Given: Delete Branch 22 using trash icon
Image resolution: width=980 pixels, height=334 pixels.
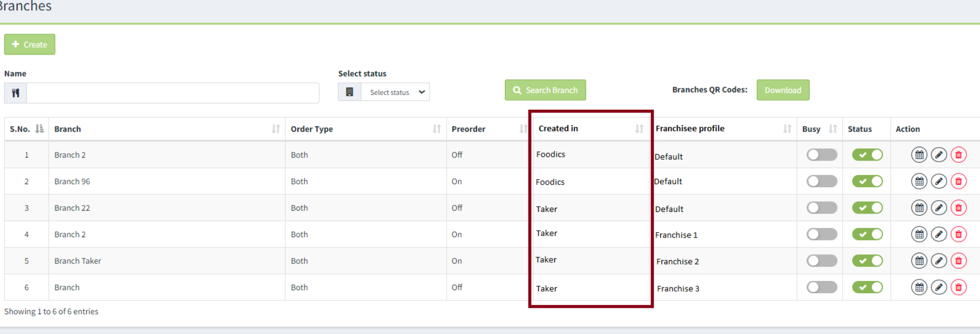Looking at the screenshot, I should click(959, 208).
